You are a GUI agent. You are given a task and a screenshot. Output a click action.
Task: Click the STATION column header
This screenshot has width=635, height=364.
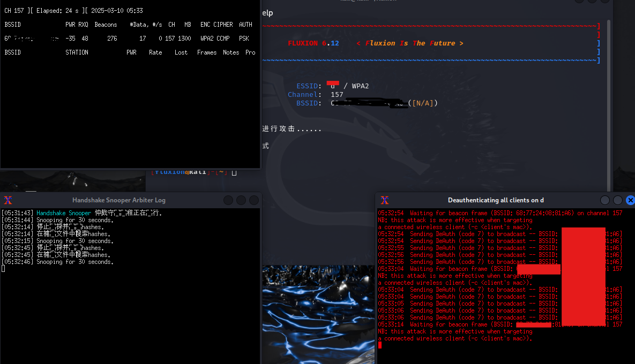pos(77,52)
